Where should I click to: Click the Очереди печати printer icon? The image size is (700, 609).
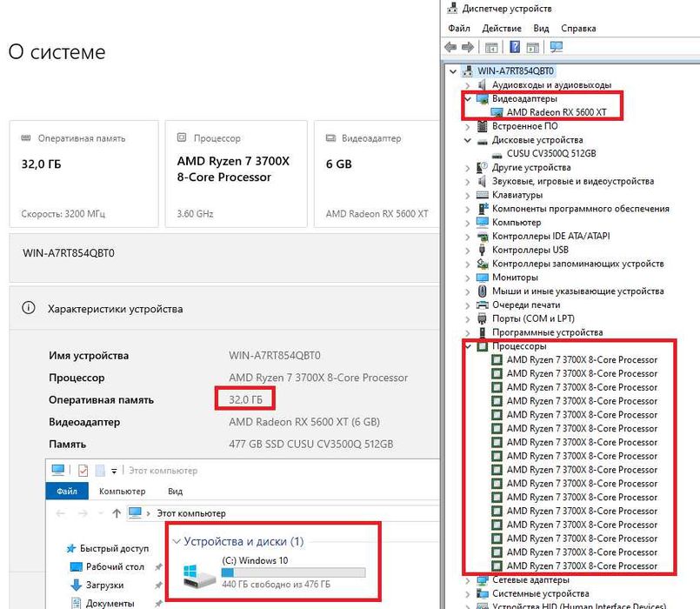pyautogui.click(x=482, y=304)
